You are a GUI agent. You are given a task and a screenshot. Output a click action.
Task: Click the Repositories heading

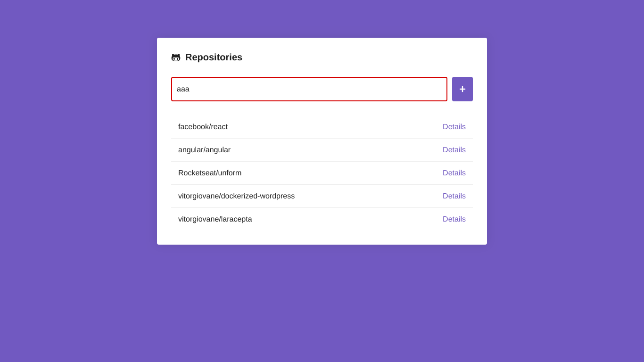coord(214,57)
